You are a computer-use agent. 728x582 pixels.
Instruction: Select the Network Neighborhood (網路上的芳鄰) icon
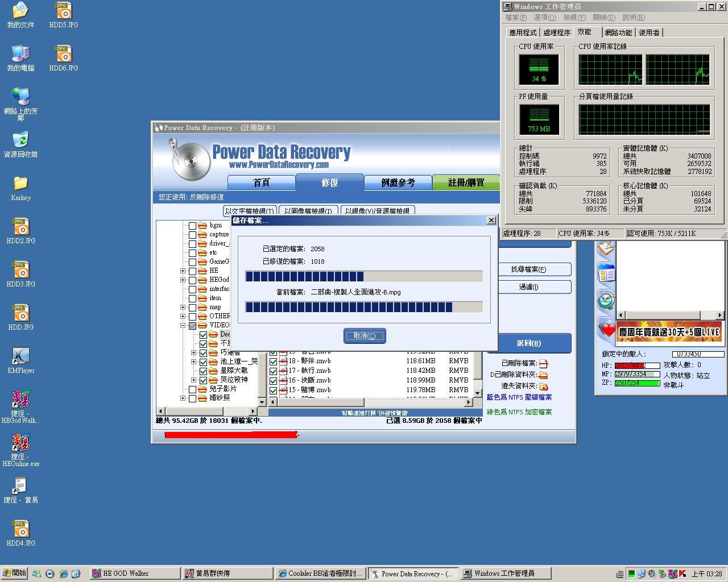(20, 105)
